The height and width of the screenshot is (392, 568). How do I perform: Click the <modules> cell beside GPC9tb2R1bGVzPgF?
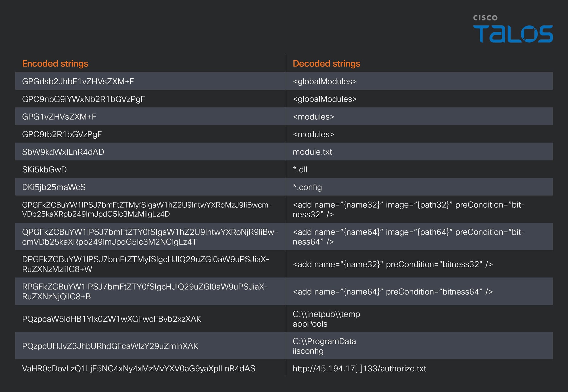point(314,134)
